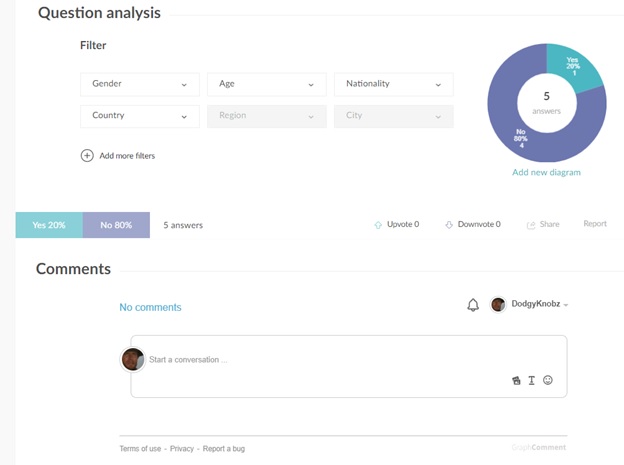This screenshot has height=465, width=624.
Task: Expand the Nationality filter dropdown
Action: pyautogui.click(x=393, y=85)
